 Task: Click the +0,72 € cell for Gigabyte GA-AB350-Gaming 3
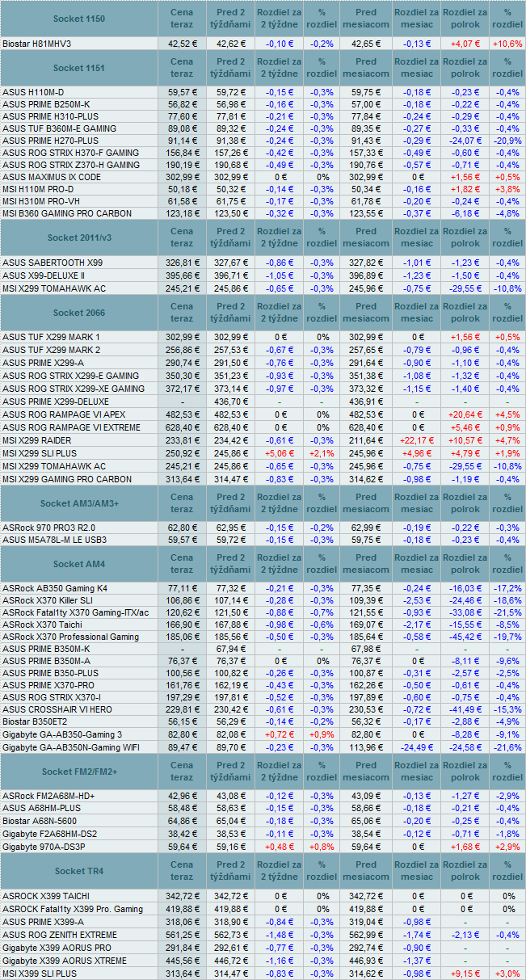coord(280,734)
